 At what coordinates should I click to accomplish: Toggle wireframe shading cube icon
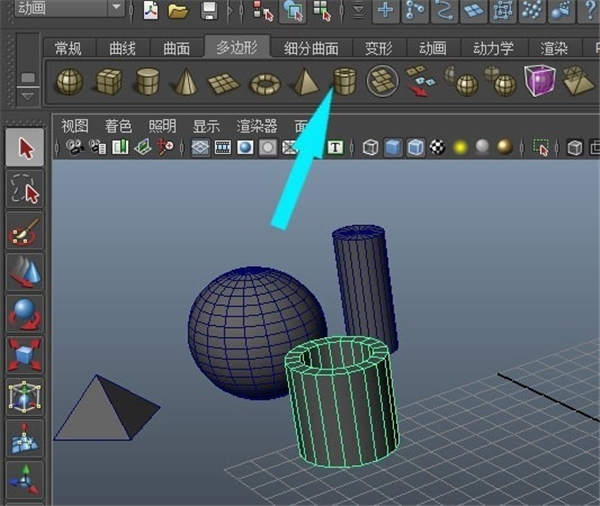coord(370,148)
